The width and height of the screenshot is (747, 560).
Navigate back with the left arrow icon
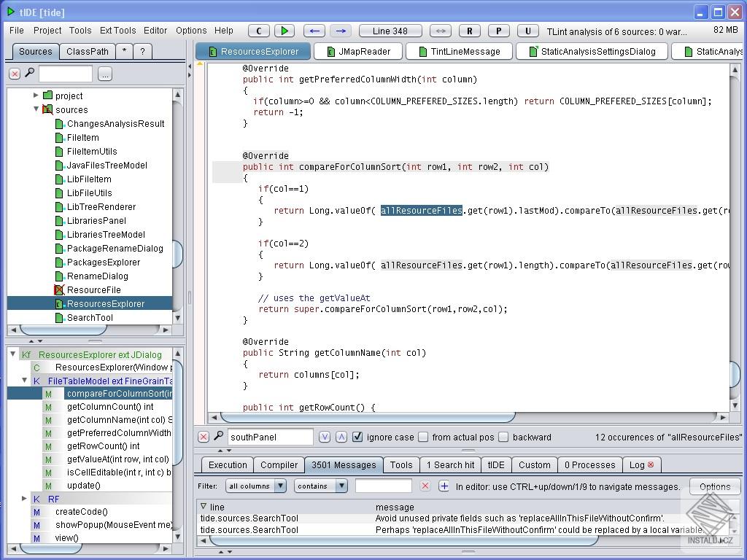314,31
